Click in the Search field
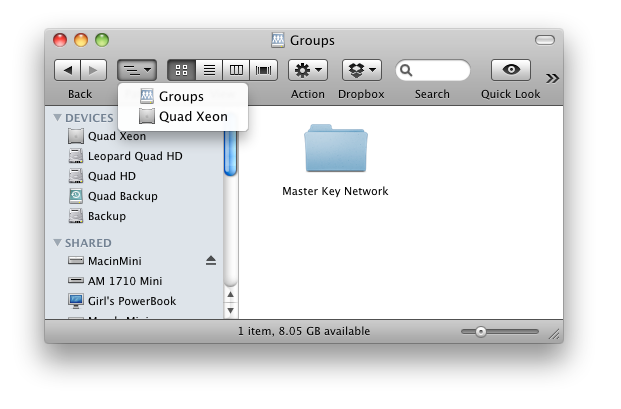This screenshot has width=621, height=409. 438,70
